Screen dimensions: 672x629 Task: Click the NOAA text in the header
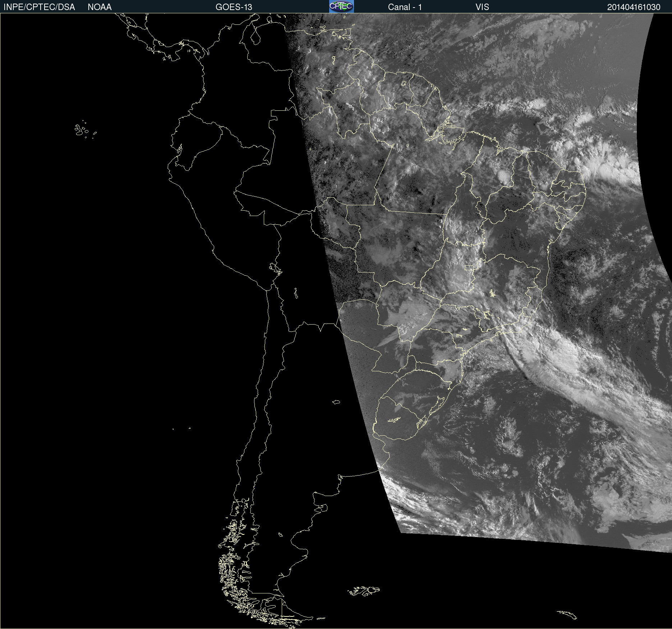pos(100,7)
